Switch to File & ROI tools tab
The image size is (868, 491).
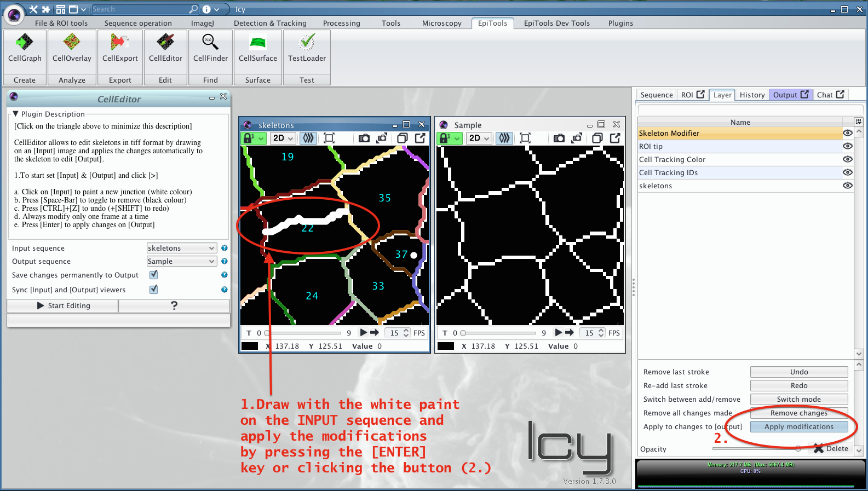click(x=61, y=23)
